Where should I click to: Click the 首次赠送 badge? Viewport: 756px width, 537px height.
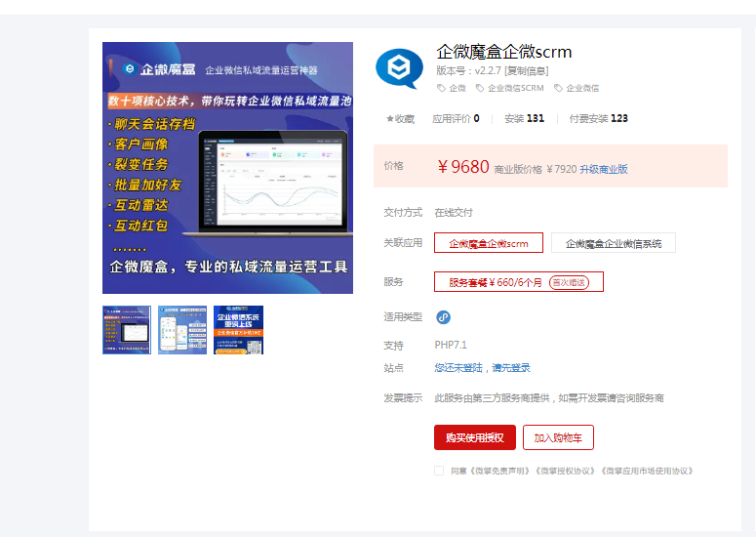(x=569, y=282)
